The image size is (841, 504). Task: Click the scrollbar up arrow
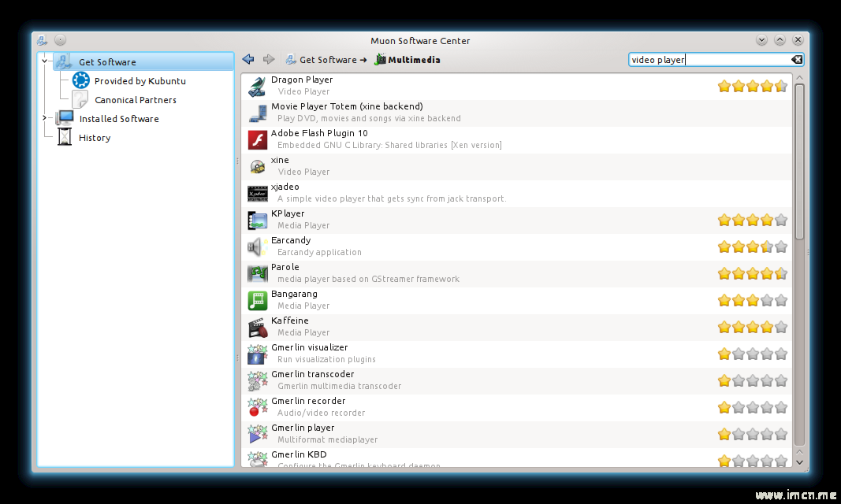click(799, 78)
